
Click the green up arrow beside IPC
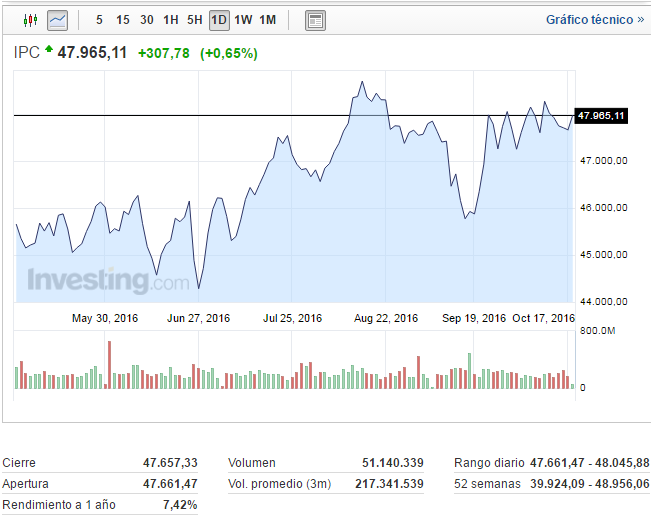coord(48,48)
